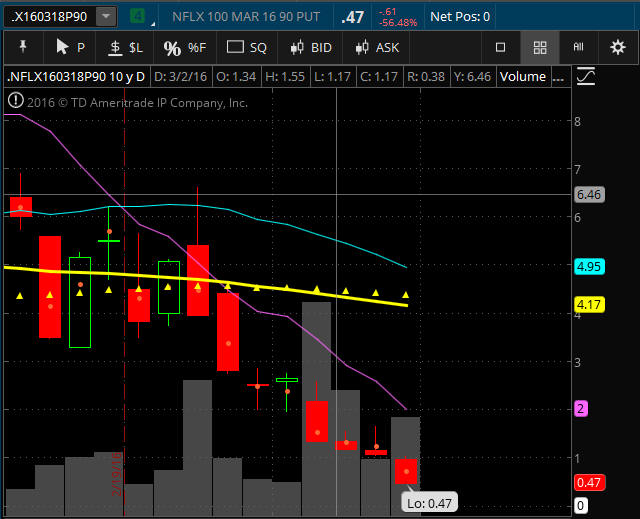Switch to single chart layout view

[501, 47]
